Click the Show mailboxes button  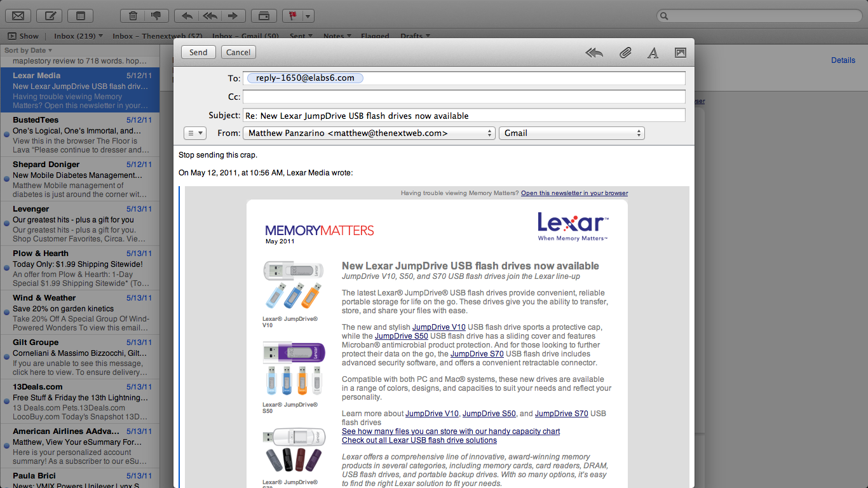coord(24,36)
